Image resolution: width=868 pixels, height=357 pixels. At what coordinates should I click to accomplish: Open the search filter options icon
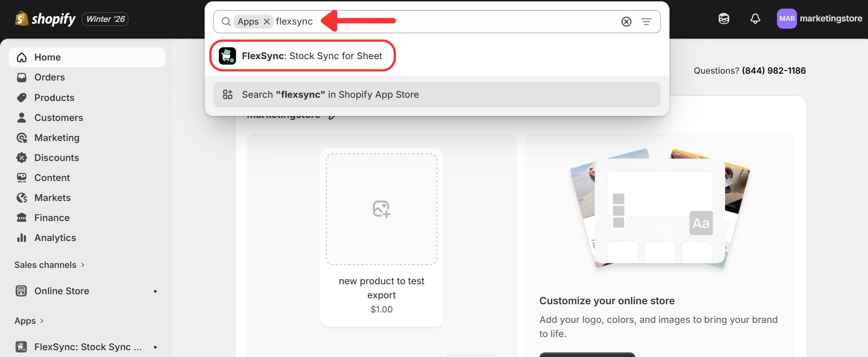(x=646, y=22)
